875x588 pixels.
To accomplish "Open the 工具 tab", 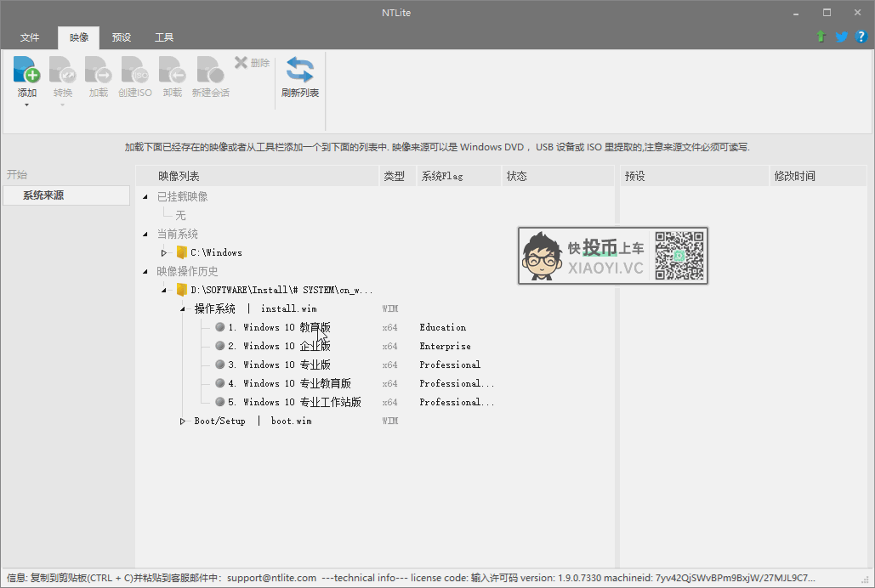I will pos(164,37).
